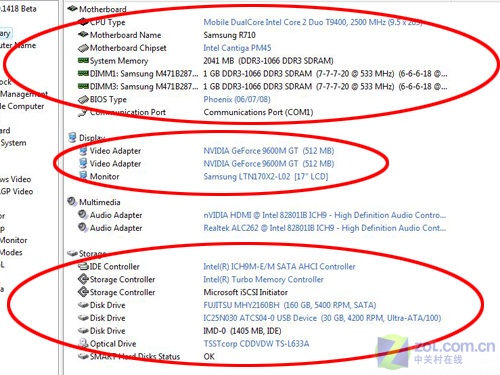Click the Motherboard Chipset row icon
This screenshot has width=500, height=375.
click(83, 48)
